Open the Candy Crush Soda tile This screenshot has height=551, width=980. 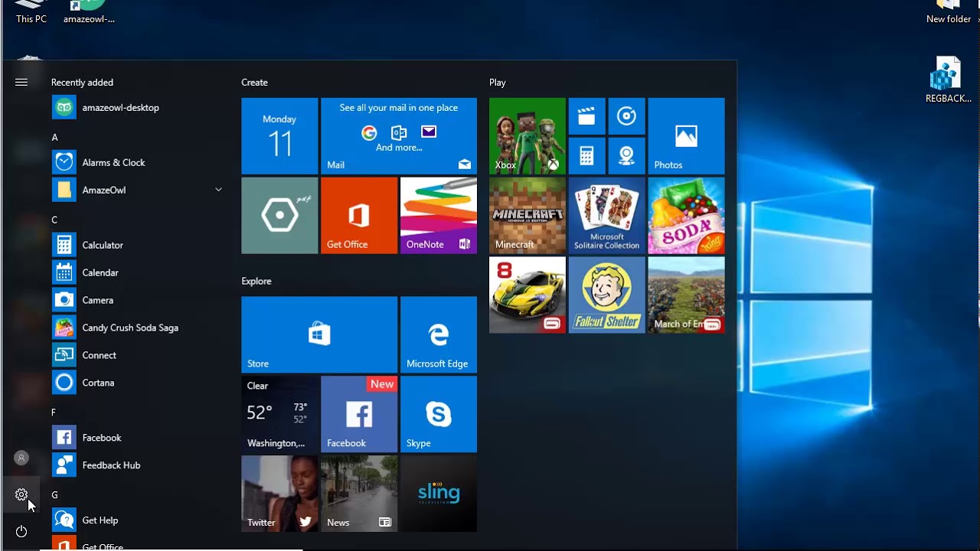pos(687,216)
